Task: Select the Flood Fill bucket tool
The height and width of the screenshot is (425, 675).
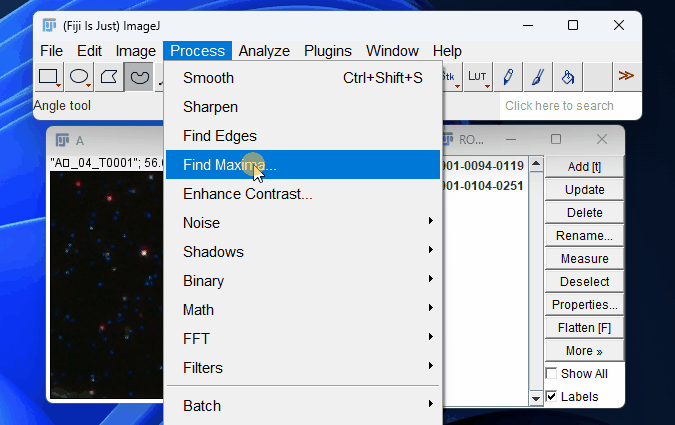Action: [x=567, y=76]
